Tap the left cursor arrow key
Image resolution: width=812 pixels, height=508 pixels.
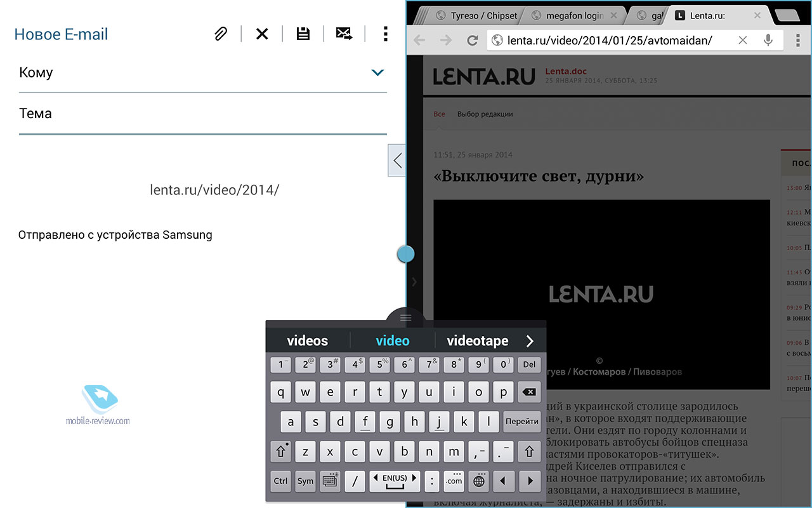[504, 481]
